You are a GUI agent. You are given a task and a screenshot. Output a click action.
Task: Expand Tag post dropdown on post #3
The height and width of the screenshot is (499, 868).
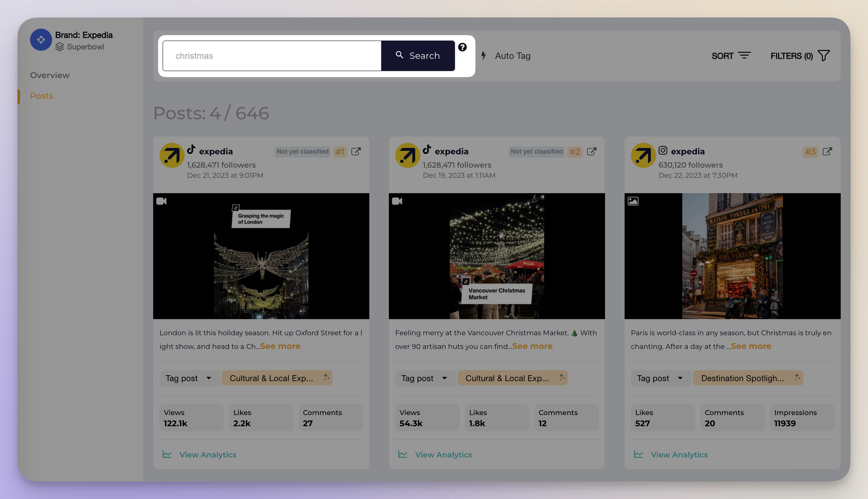[660, 378]
